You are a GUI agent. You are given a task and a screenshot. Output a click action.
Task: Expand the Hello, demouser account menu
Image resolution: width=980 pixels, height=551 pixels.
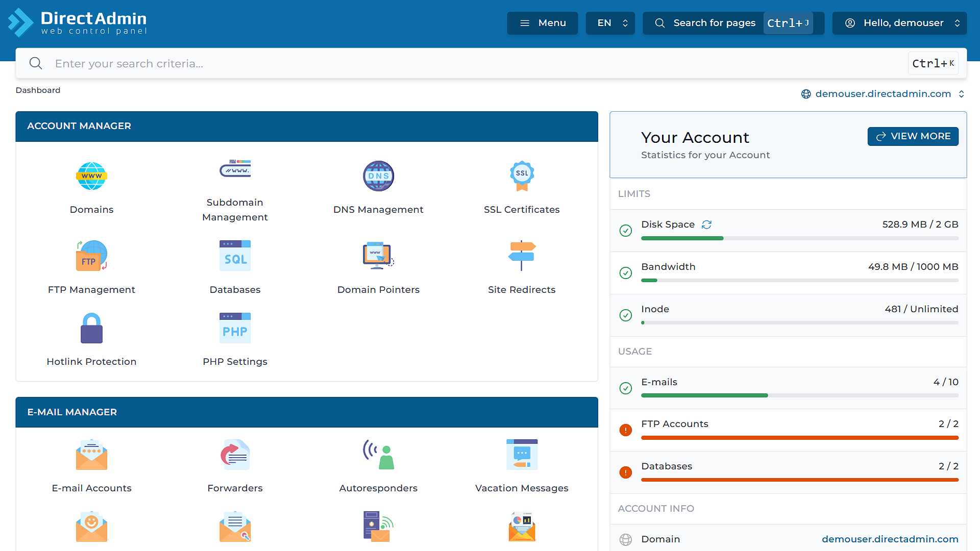[899, 23]
